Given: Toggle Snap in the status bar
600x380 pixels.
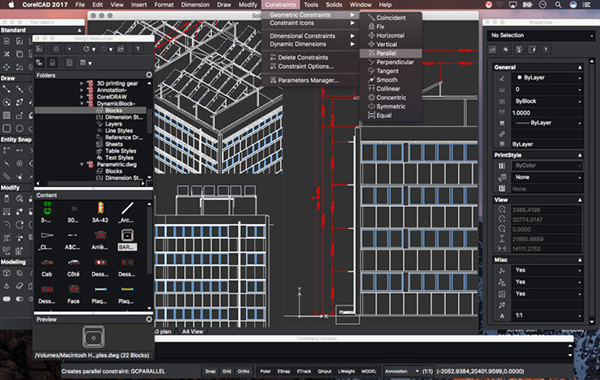Looking at the screenshot, I should coord(210,371).
